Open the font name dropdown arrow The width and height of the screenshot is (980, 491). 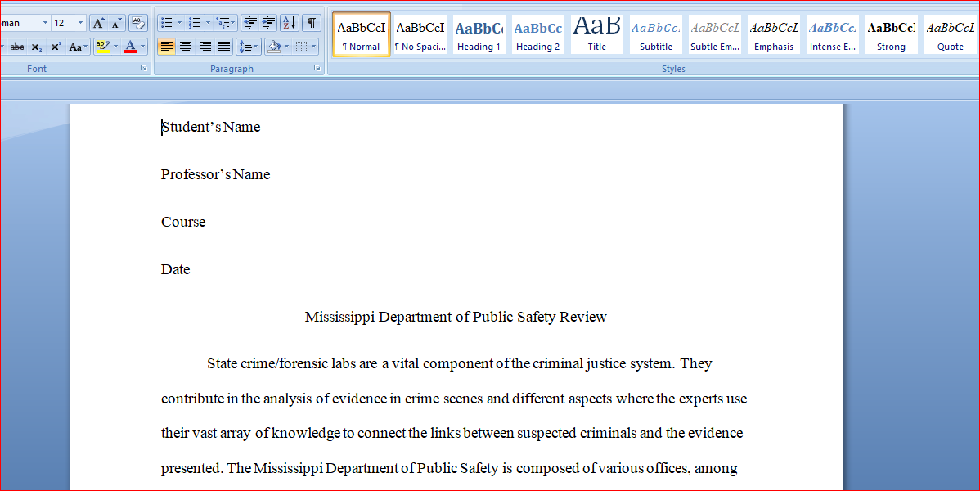(45, 23)
